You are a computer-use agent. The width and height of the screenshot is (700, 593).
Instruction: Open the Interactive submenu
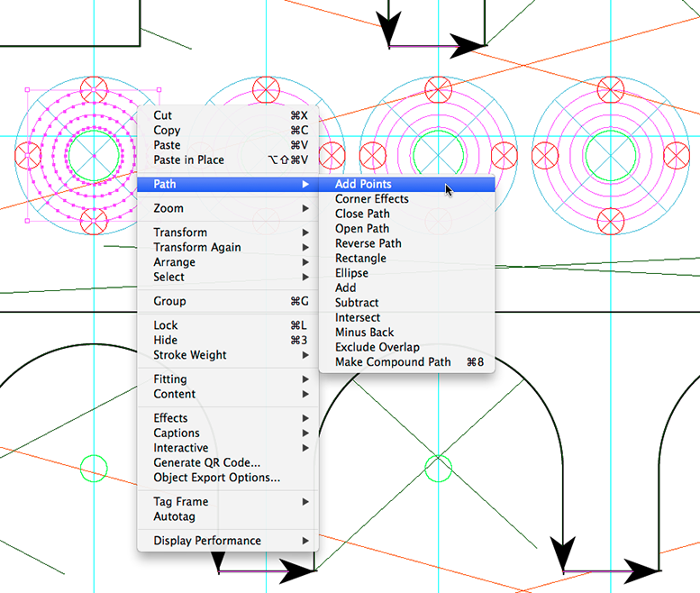(228, 447)
